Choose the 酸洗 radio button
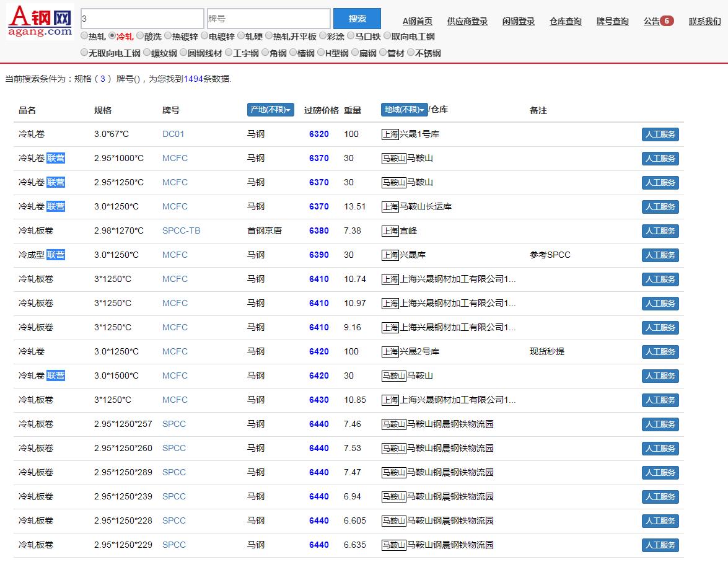Image resolution: width=728 pixels, height=562 pixels. (x=140, y=36)
